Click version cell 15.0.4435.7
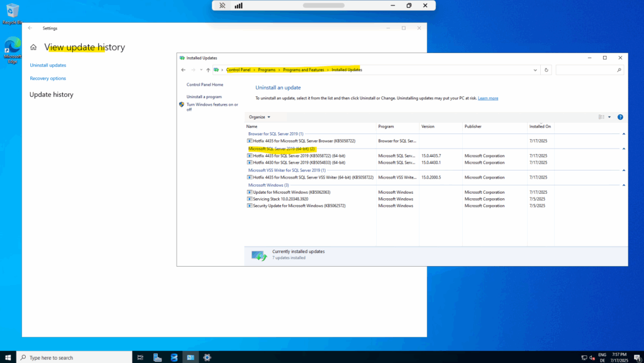 [431, 156]
